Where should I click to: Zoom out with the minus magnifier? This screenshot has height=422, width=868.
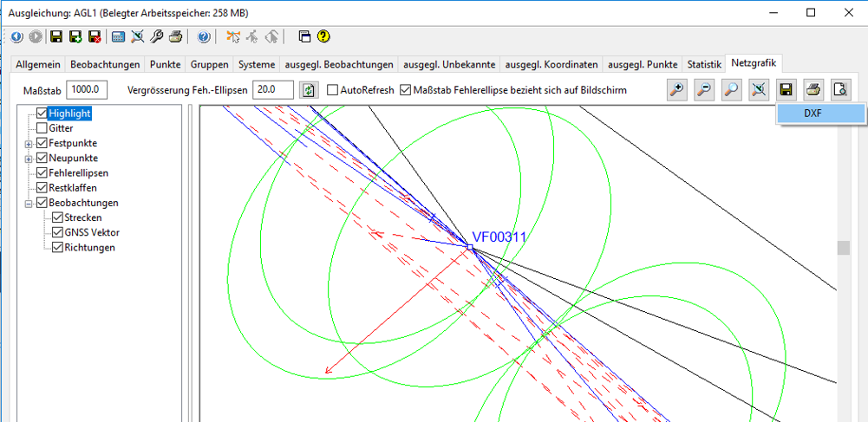point(703,90)
